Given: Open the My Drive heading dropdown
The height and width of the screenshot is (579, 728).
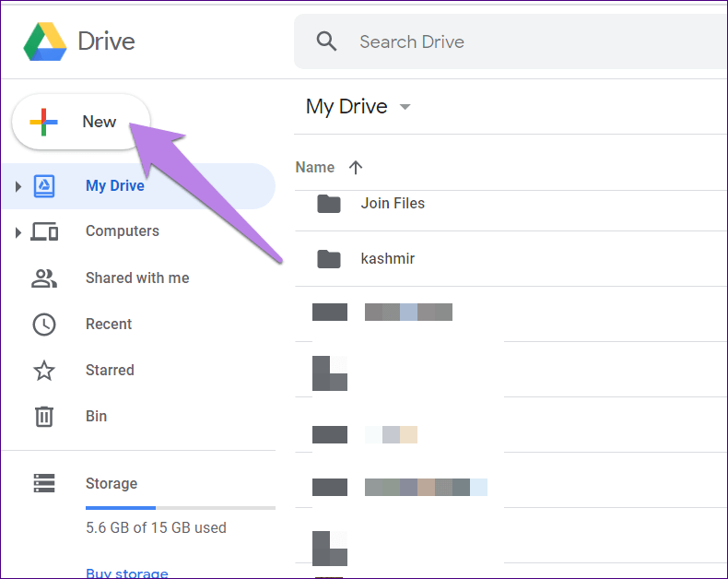Looking at the screenshot, I should pos(405,107).
